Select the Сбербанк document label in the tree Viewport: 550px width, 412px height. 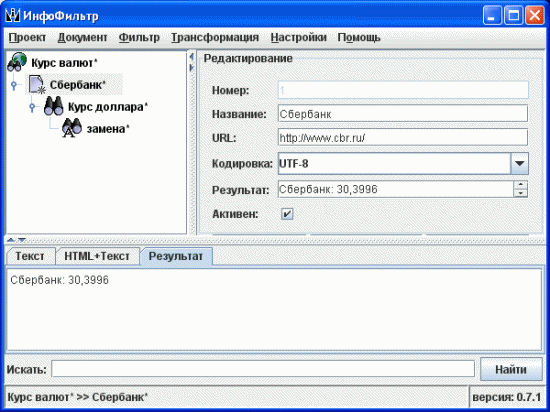click(78, 85)
